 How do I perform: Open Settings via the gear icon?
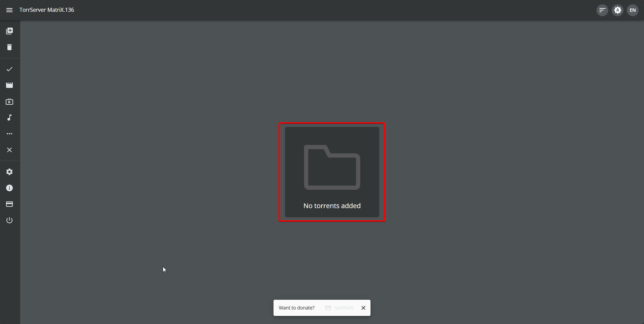pyautogui.click(x=9, y=172)
